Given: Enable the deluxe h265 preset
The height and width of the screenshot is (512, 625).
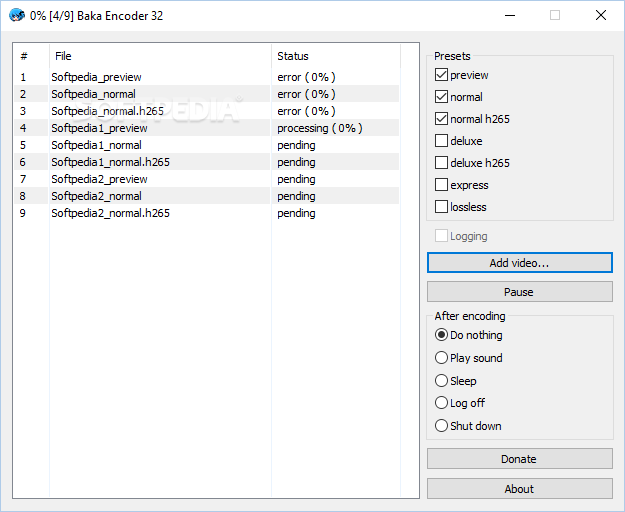Looking at the screenshot, I should point(441,163).
